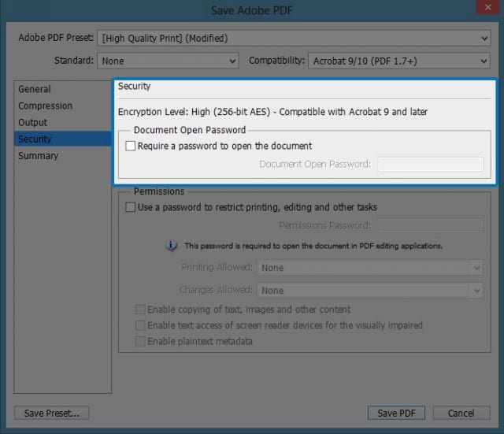Enable Require a password to open document

pyautogui.click(x=131, y=146)
